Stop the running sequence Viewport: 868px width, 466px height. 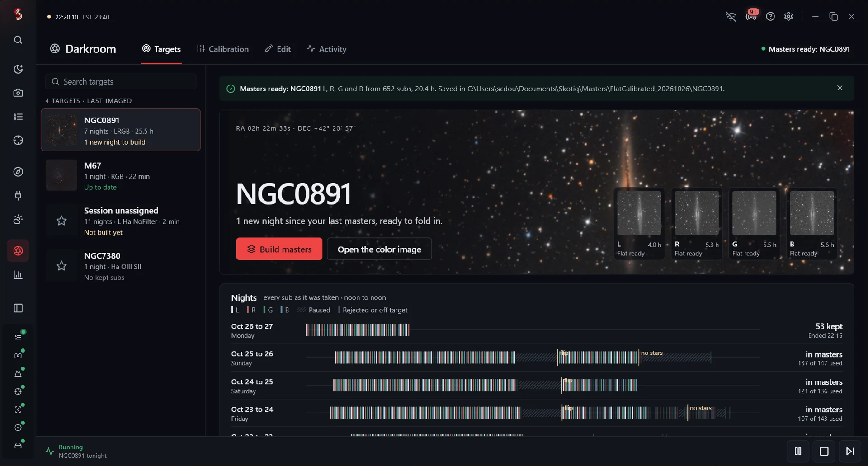(824, 451)
